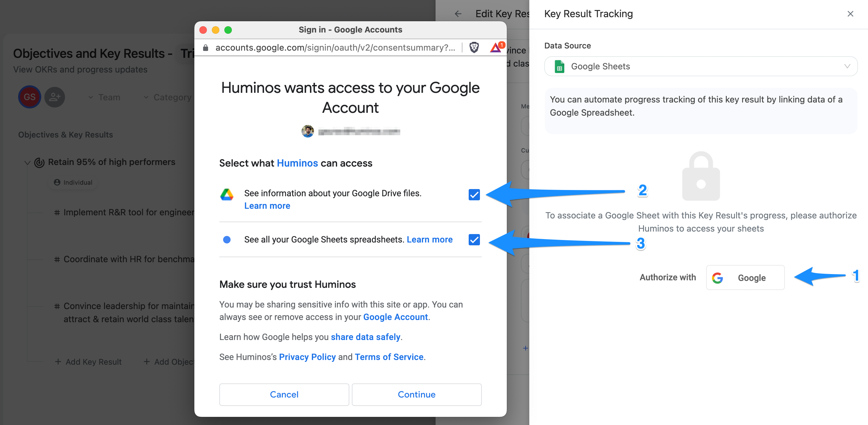The width and height of the screenshot is (868, 425).
Task: Click the hash icon beside Coordinate with HR
Action: click(57, 259)
